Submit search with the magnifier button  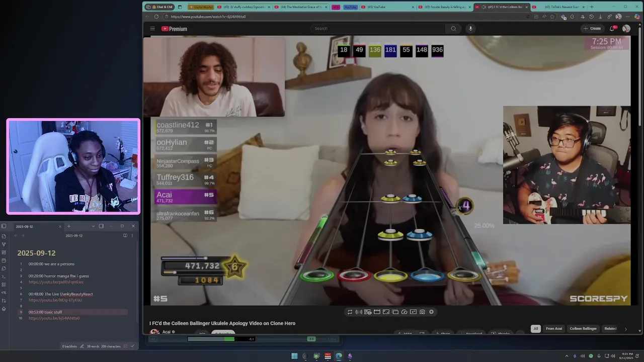453,29
